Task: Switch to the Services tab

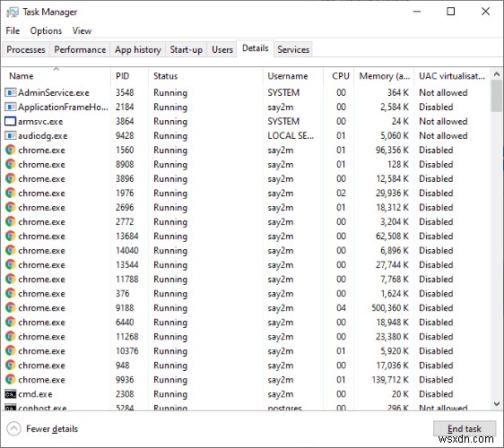Action: click(293, 50)
